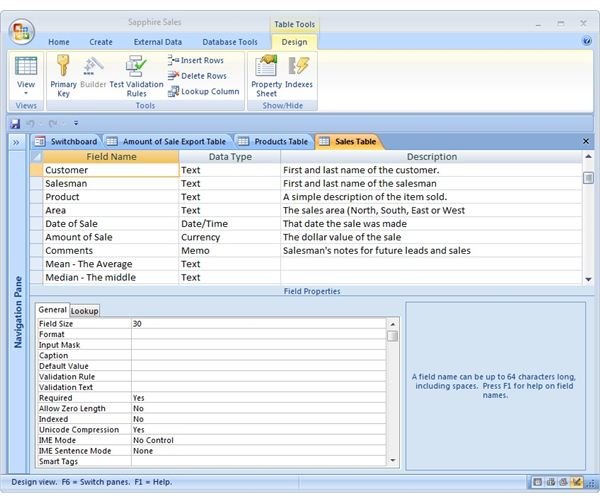600x497 pixels.
Task: Open Lookup Column wizard
Action: click(x=204, y=91)
